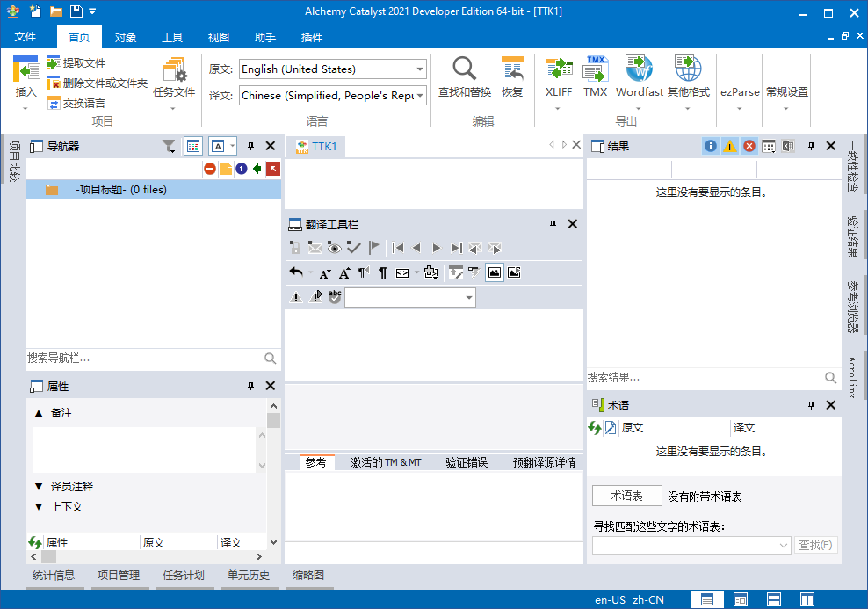The height and width of the screenshot is (609, 868).
Task: Open the 一致性检查 side panel tab
Action: [853, 167]
